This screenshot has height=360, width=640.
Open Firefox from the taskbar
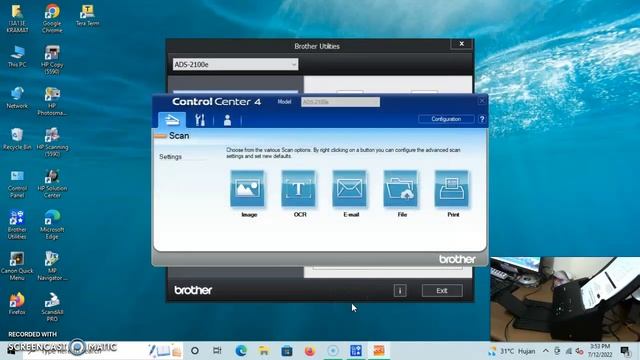(309, 351)
